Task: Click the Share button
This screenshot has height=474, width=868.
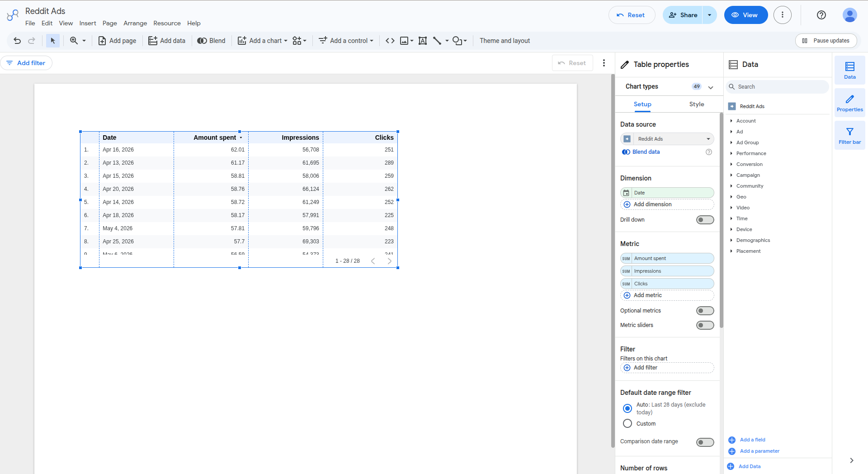Action: click(683, 15)
